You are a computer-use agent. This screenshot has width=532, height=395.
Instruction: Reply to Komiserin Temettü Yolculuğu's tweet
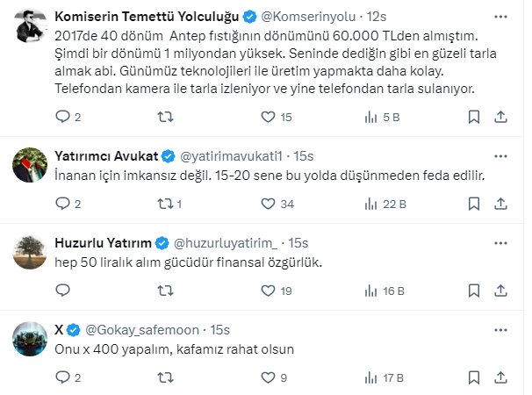pos(62,117)
